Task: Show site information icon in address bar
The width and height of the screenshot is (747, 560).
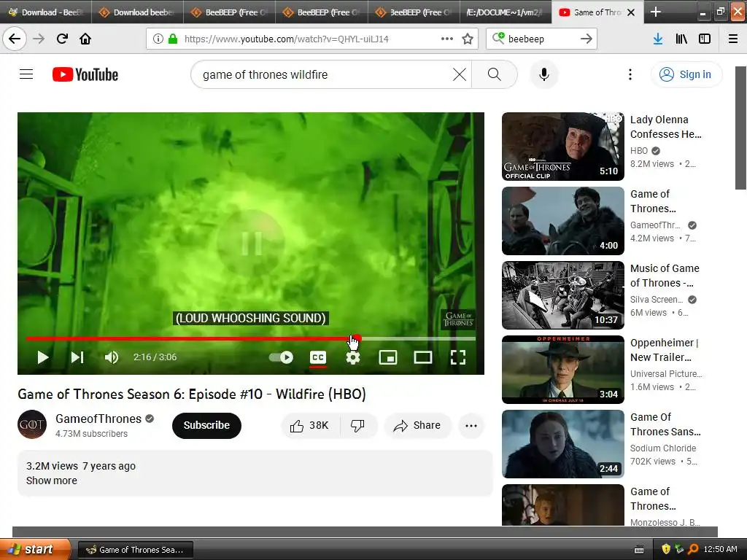Action: (x=158, y=39)
